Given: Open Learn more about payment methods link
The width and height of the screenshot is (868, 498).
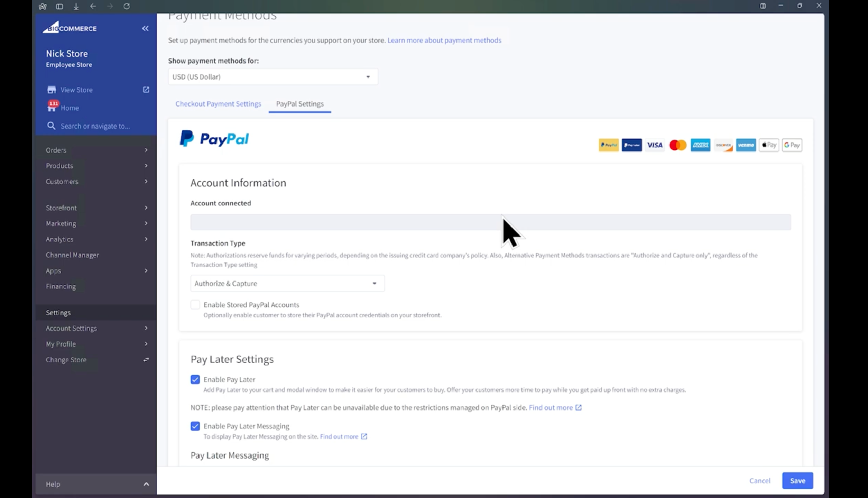Looking at the screenshot, I should point(444,40).
